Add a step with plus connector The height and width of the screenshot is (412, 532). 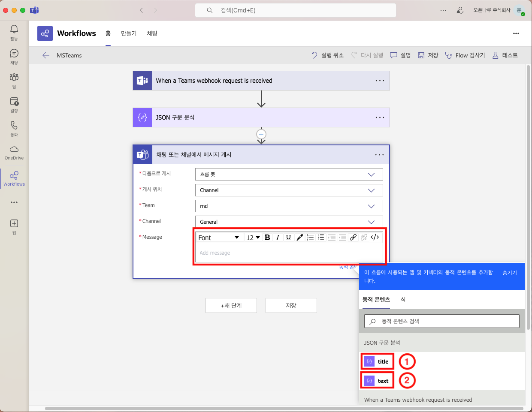pos(261,134)
